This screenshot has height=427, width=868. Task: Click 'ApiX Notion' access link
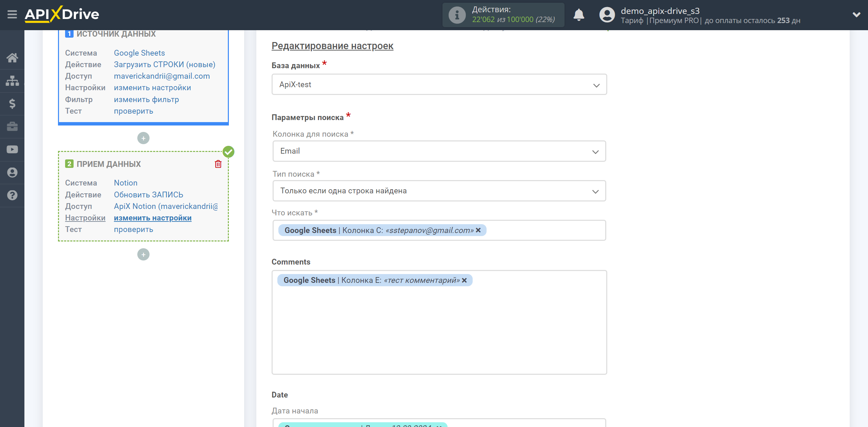click(166, 206)
